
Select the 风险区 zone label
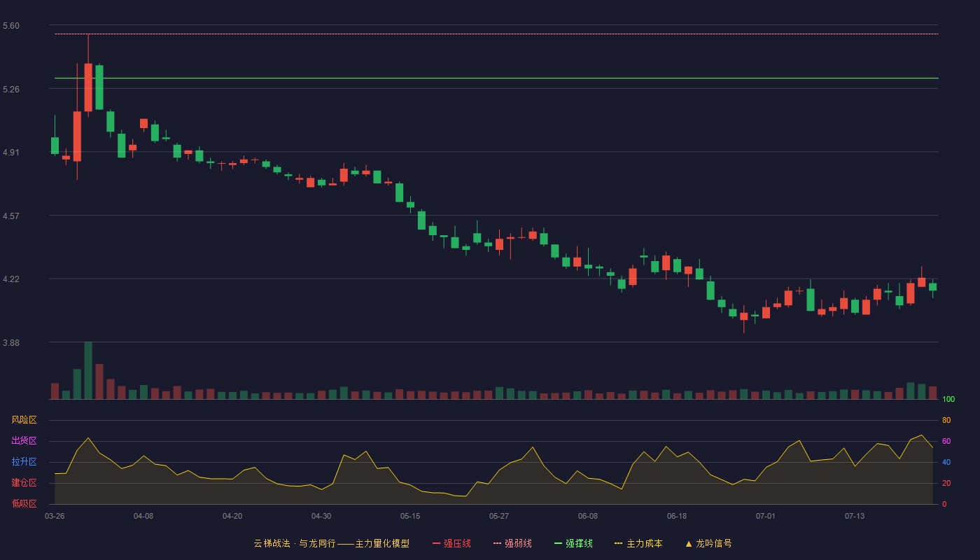click(x=24, y=420)
